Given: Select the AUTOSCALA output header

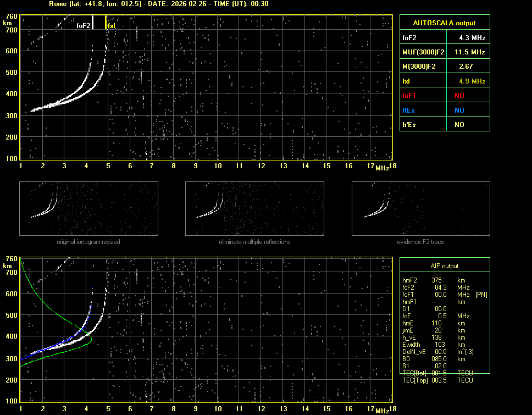Looking at the screenshot, I should click(444, 23).
